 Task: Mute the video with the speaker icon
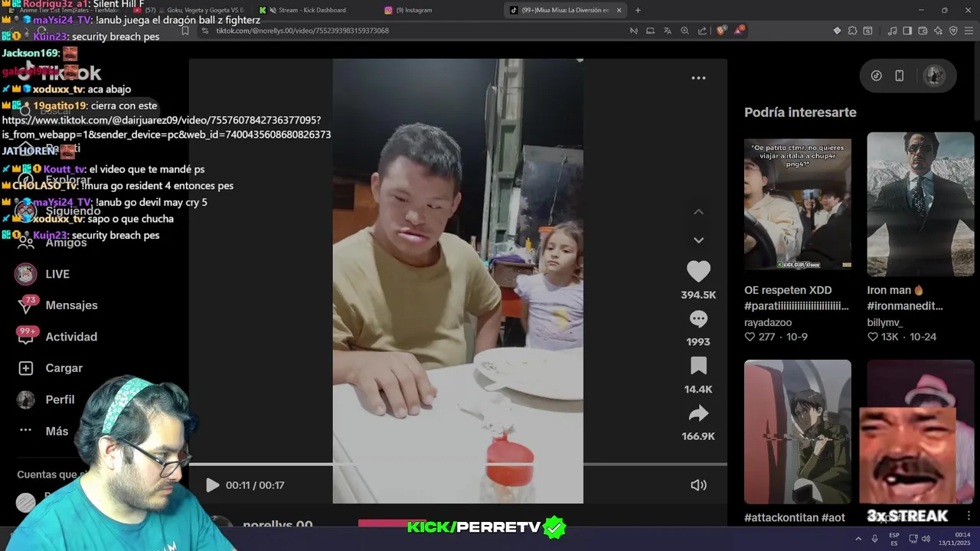click(x=698, y=485)
